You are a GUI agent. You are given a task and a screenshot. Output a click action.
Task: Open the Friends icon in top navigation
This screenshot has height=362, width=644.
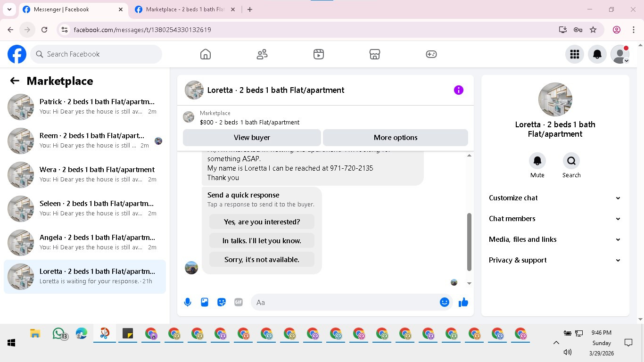pyautogui.click(x=262, y=54)
